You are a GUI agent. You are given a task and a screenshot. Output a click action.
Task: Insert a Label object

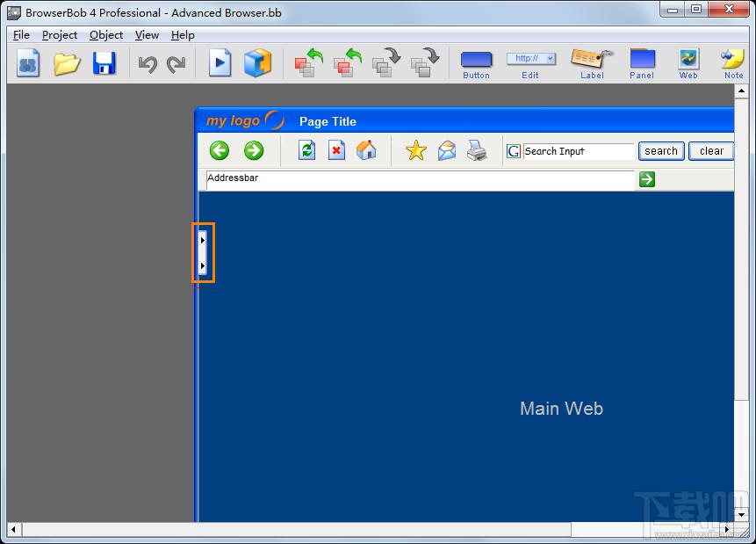(x=592, y=64)
